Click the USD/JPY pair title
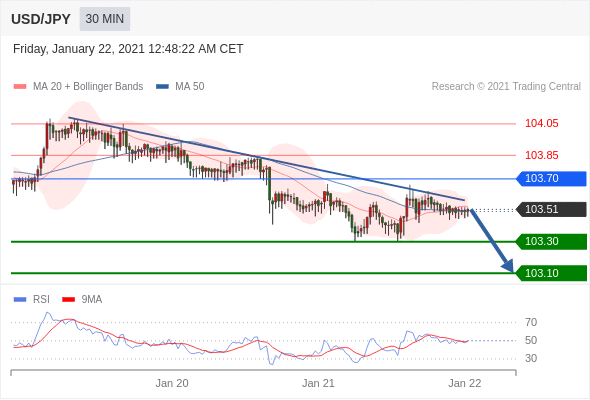The image size is (590, 400). point(41,19)
